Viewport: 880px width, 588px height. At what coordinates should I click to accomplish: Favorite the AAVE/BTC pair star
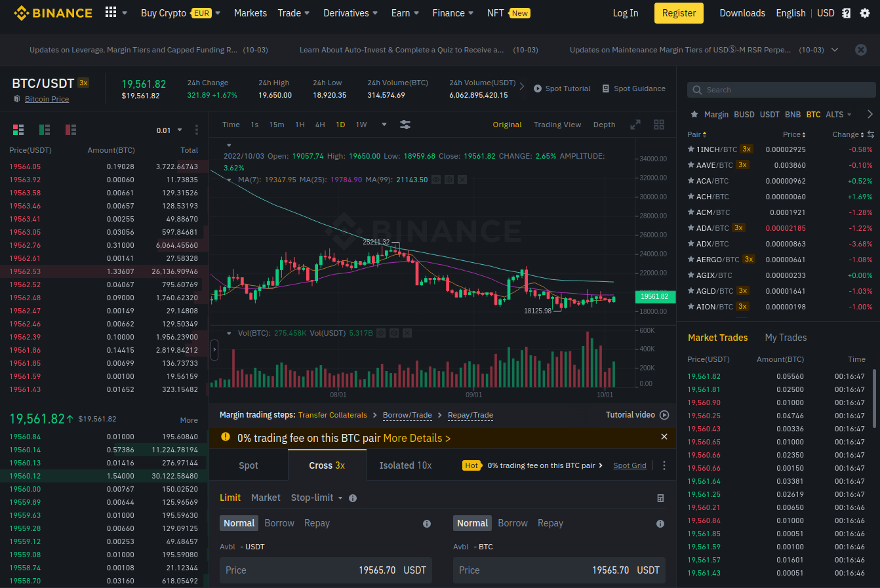point(691,165)
